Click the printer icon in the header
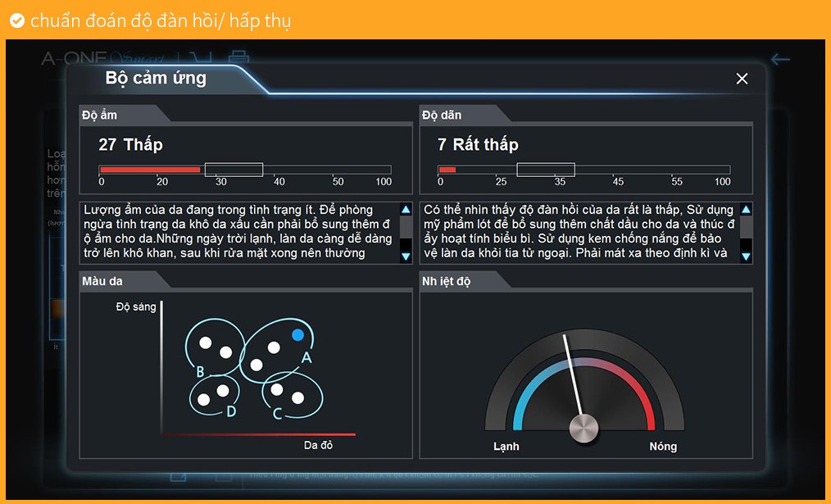This screenshot has height=504, width=831. [x=238, y=58]
